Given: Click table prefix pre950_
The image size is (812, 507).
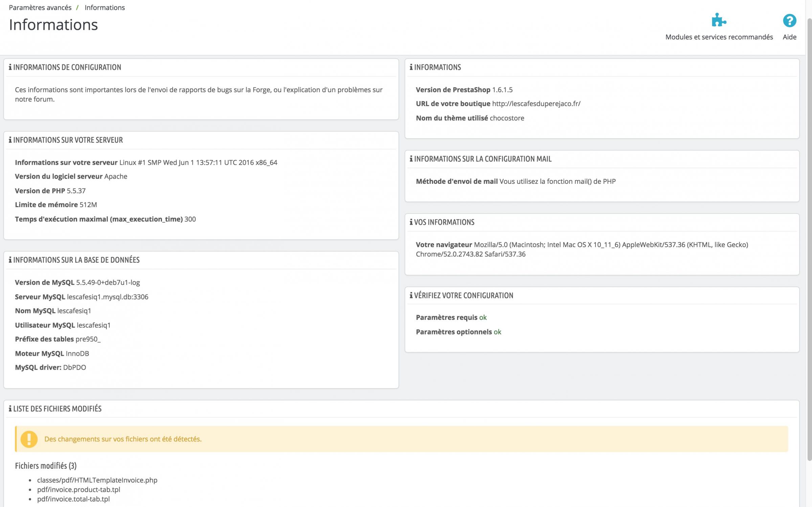Looking at the screenshot, I should 88,339.
